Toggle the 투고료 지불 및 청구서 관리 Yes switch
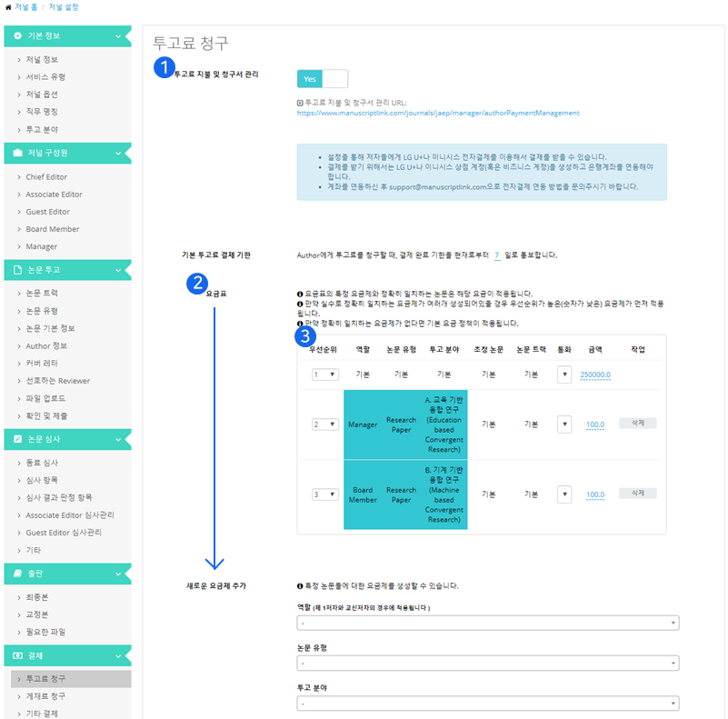Screen dimensions: 728x719 click(x=323, y=79)
